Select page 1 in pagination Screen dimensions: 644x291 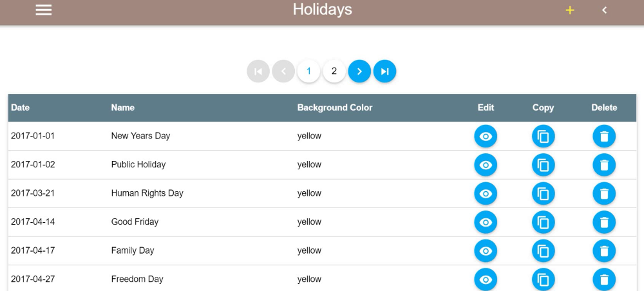(x=308, y=71)
